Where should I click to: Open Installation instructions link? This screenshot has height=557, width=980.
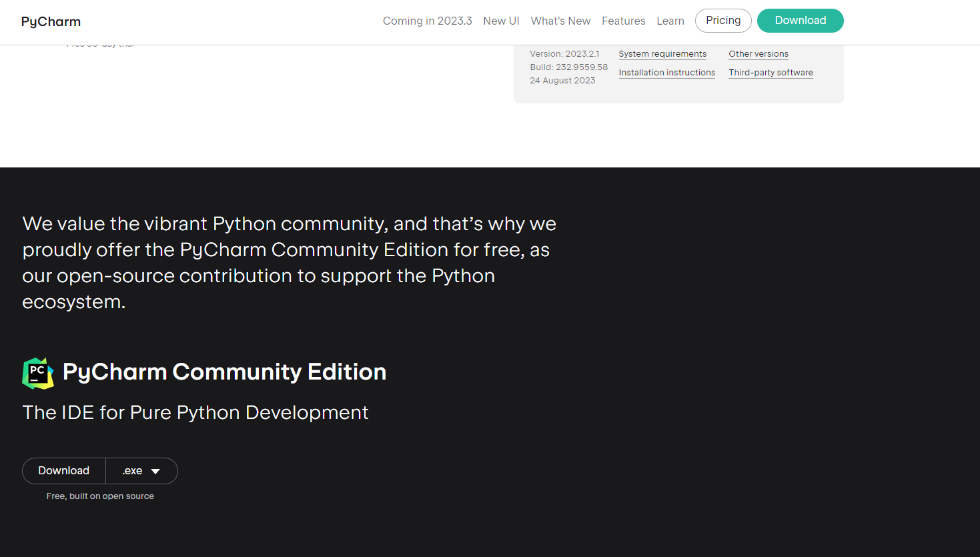coord(666,73)
